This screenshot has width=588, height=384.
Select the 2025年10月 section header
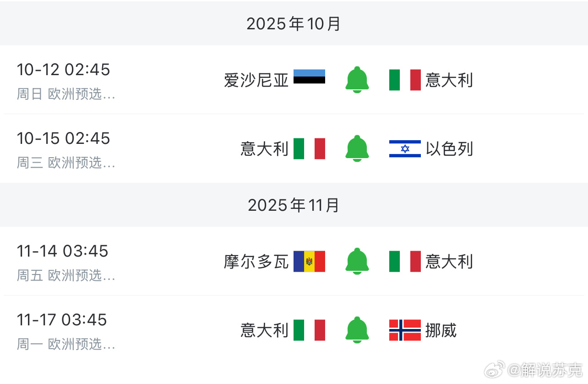(294, 23)
